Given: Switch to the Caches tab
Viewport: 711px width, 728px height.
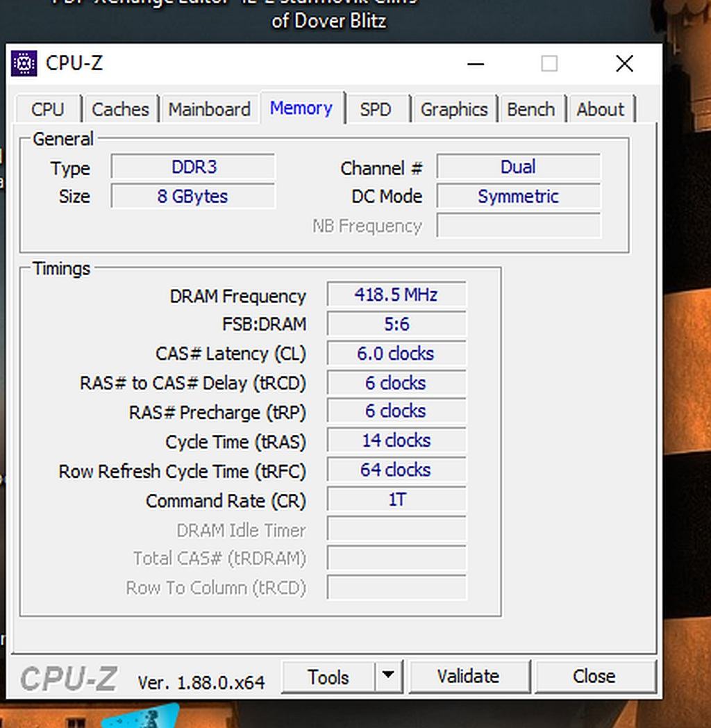Looking at the screenshot, I should click(120, 110).
